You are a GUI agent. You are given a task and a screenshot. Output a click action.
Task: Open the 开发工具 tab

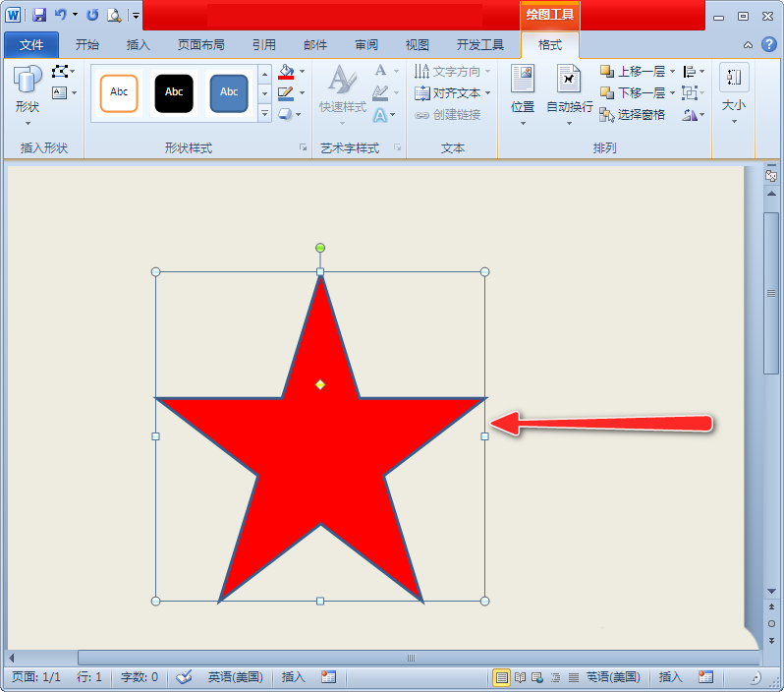[480, 45]
